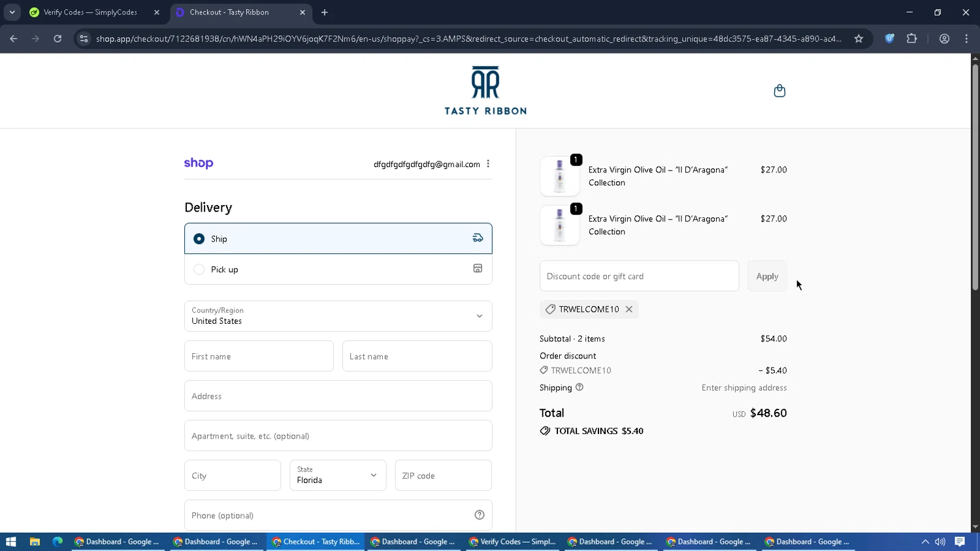Open the taskbar volume control
This screenshot has height=551, width=980.
940,542
